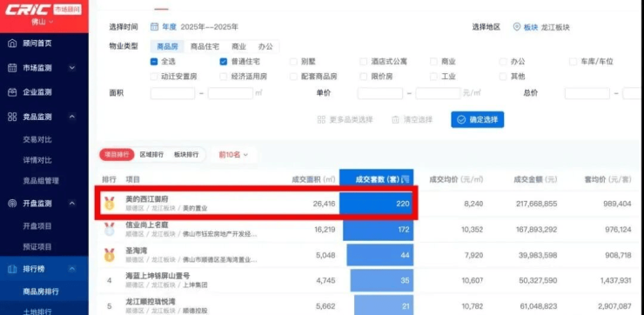Check the 别墅 checkbox
Image resolution: width=644 pixels, height=315 pixels.
click(x=293, y=62)
